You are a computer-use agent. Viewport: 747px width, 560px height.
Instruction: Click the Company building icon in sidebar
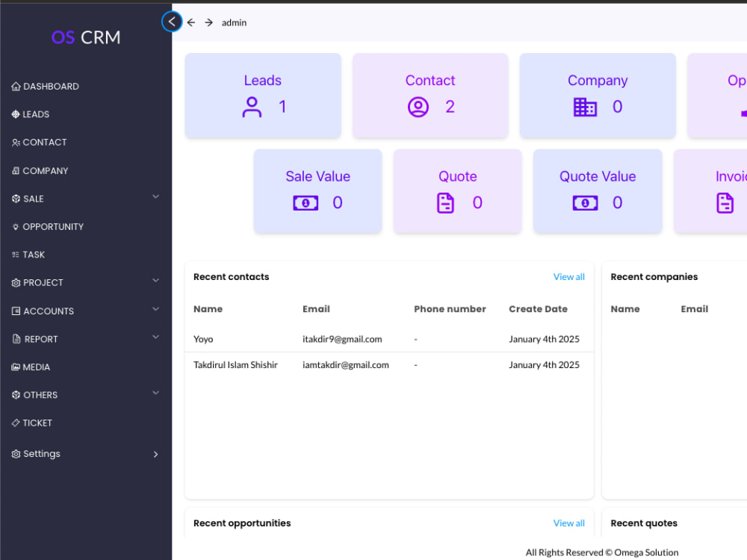pos(16,170)
